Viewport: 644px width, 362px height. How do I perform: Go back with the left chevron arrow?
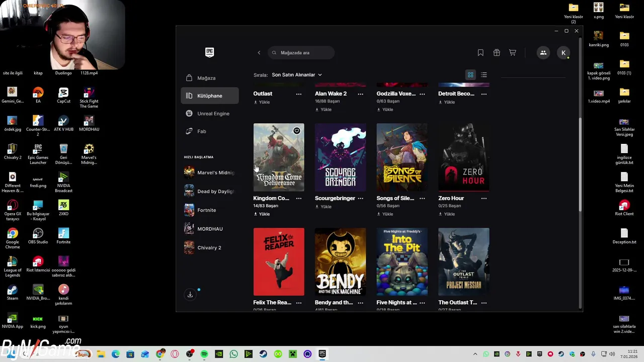coord(259,53)
